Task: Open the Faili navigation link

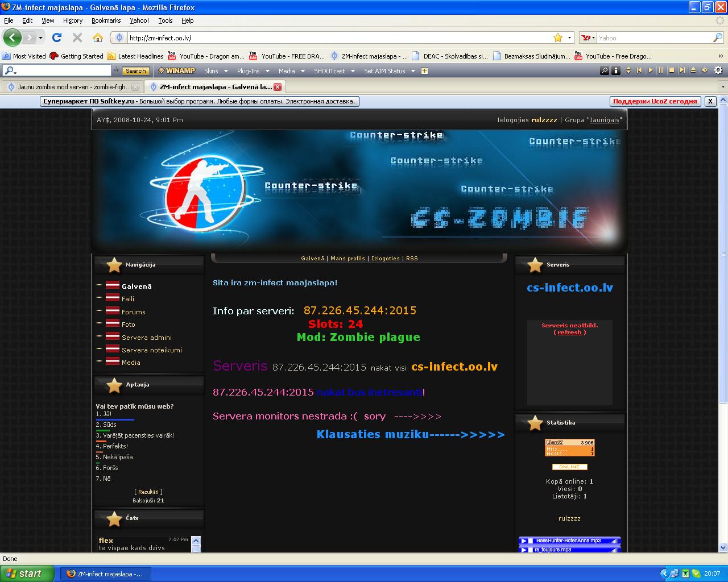Action: pos(128,299)
